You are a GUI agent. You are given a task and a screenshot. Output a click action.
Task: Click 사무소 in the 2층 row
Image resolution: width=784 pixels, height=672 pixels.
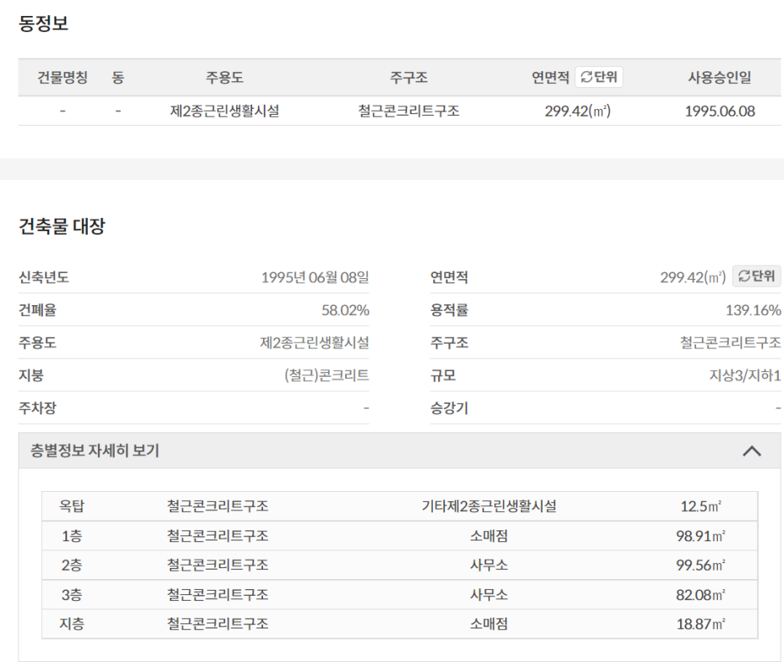click(489, 565)
